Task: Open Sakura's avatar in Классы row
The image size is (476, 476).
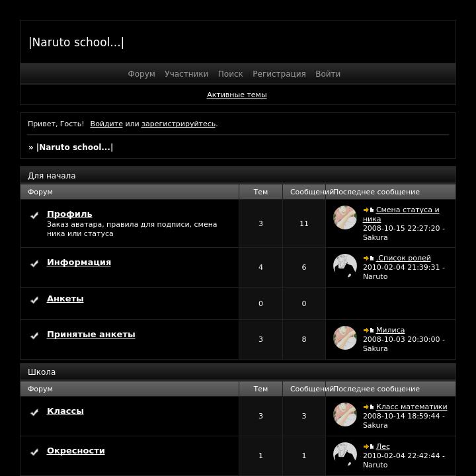Action: [x=345, y=415]
